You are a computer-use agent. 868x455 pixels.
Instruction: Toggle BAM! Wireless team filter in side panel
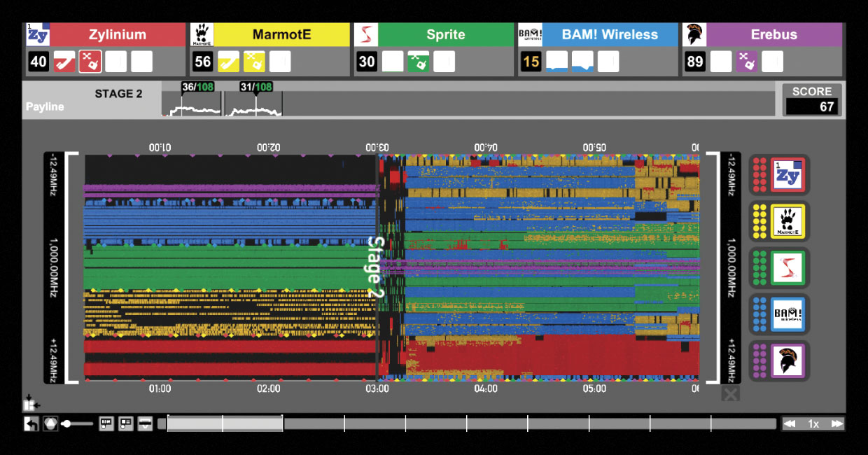point(779,314)
